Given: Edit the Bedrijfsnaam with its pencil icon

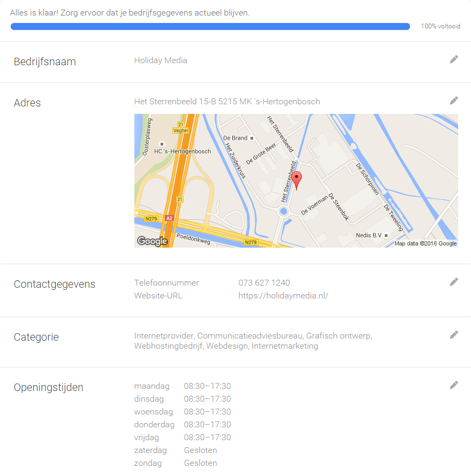Looking at the screenshot, I should (454, 59).
